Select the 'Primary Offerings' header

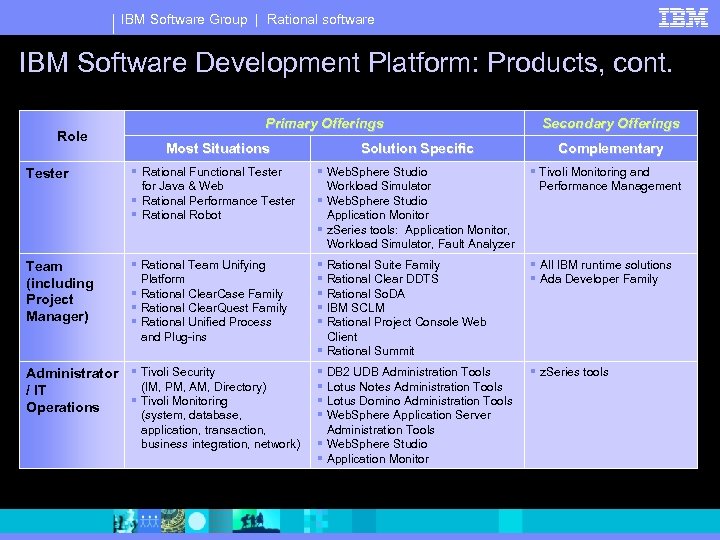click(x=324, y=123)
